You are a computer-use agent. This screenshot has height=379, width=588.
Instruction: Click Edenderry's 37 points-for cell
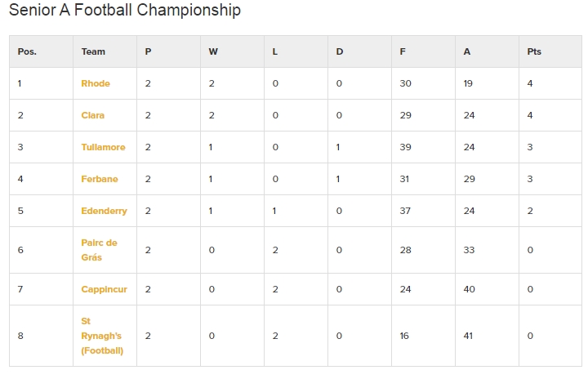(x=405, y=211)
